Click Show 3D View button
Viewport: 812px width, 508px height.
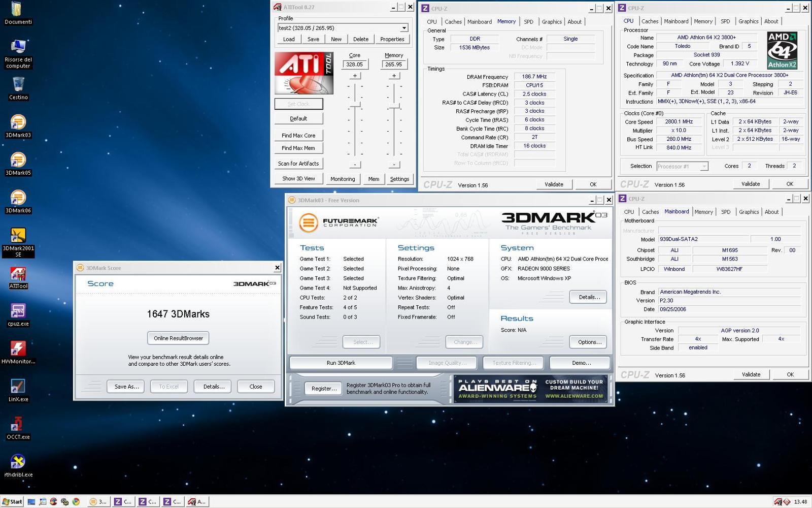(x=298, y=179)
